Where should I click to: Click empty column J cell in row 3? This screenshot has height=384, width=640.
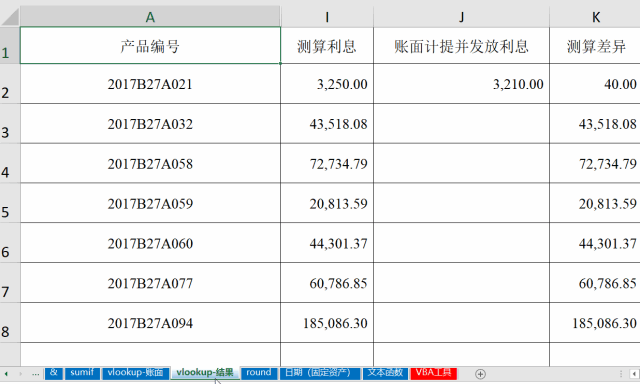(461, 123)
